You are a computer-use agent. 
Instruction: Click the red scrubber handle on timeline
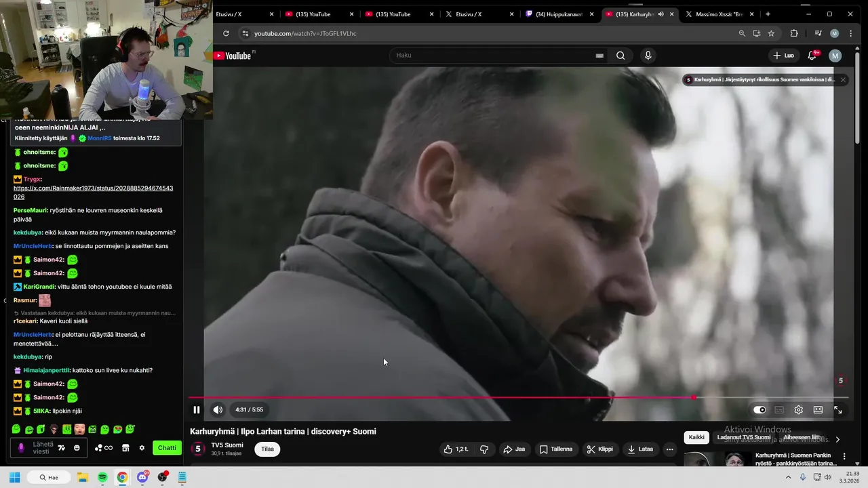click(x=694, y=397)
